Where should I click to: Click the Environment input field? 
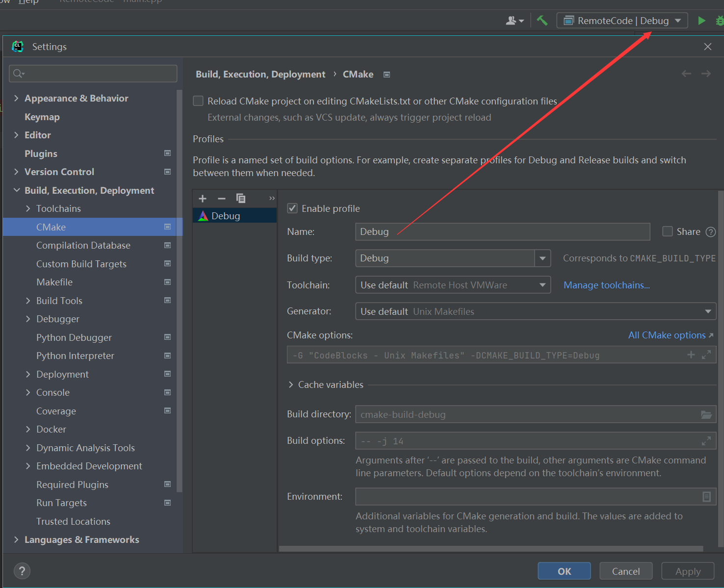point(536,497)
